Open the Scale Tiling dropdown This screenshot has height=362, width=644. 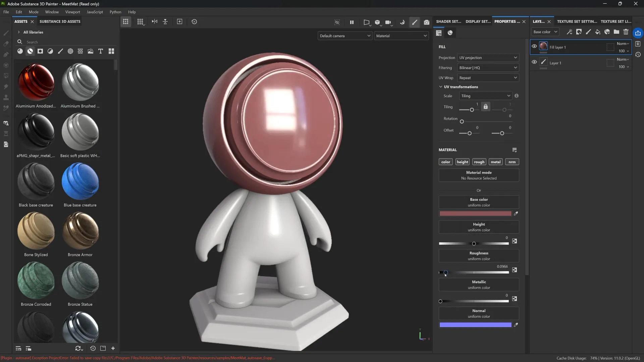click(485, 96)
